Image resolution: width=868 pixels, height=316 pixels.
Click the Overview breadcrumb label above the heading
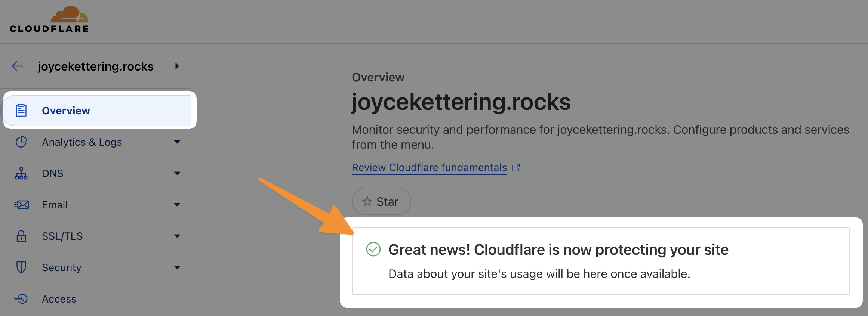pos(378,77)
